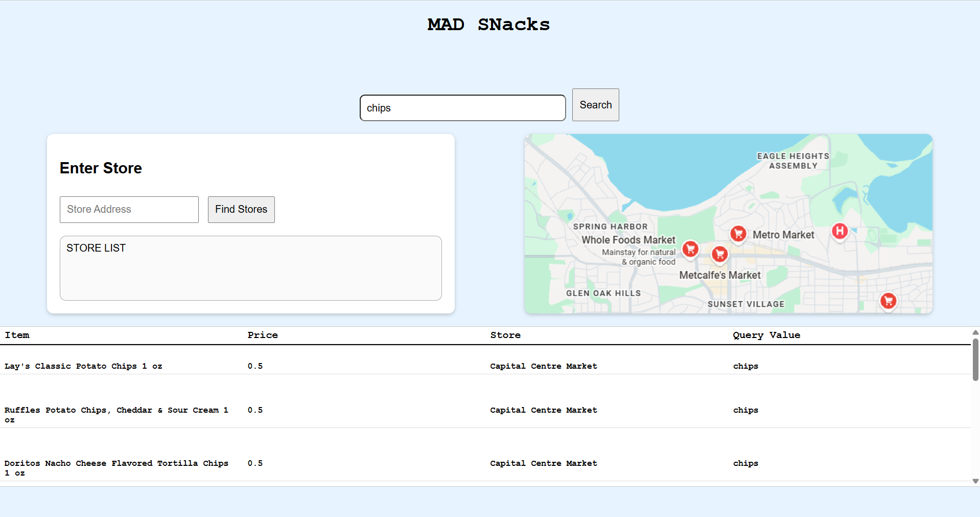The height and width of the screenshot is (517, 980).
Task: Click the Metcalfe's Market map label
Action: click(x=720, y=275)
